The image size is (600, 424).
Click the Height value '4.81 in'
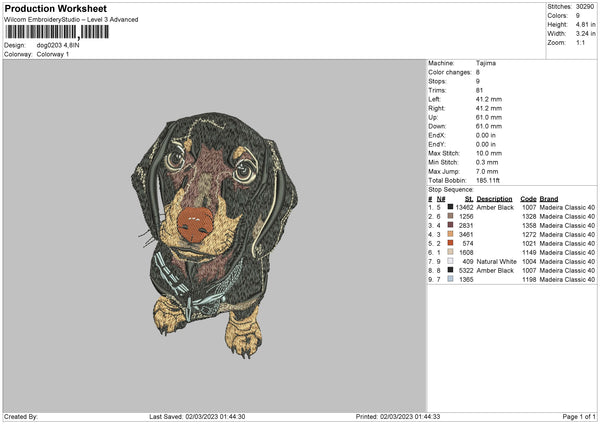pos(585,24)
